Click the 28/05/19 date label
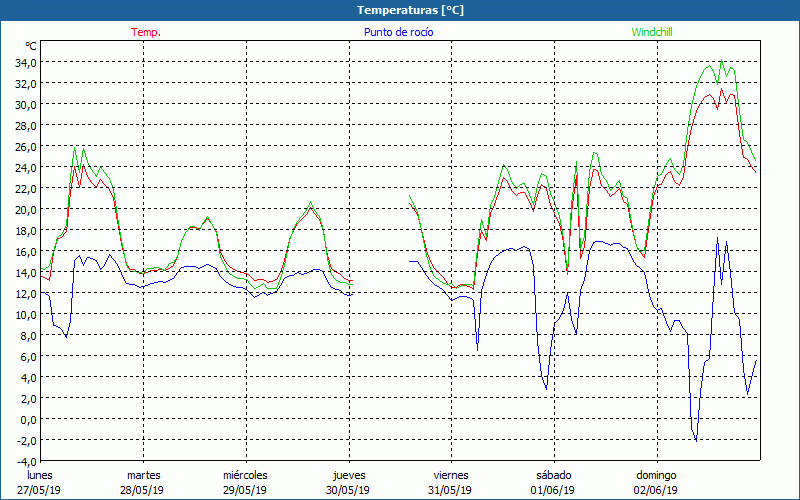800x500 pixels. [x=142, y=490]
